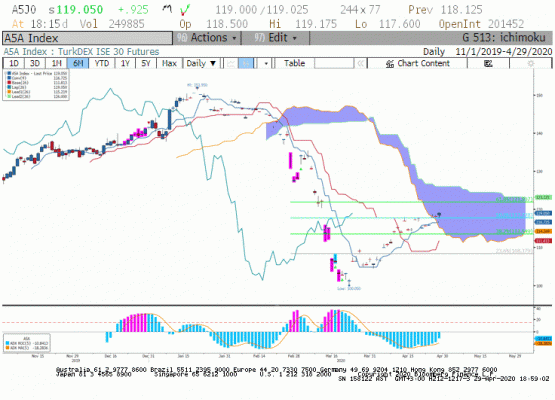Open the chart settings gear icon
555x400 pixels.
tap(531, 63)
